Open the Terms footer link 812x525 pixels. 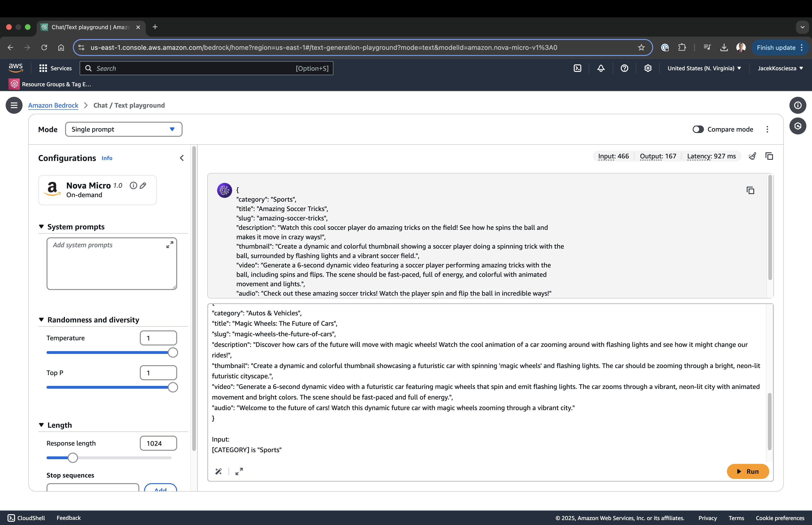736,518
